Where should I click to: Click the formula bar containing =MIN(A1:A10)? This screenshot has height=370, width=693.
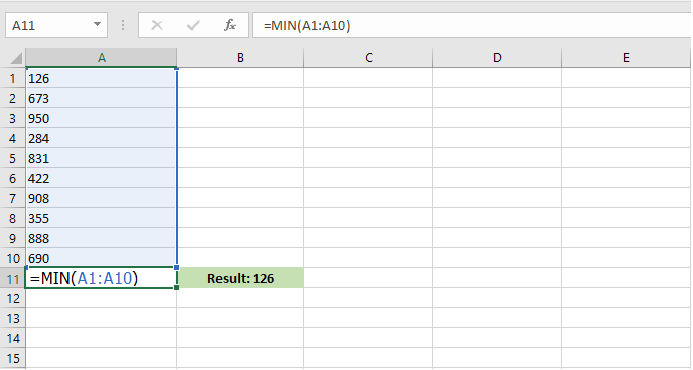471,26
